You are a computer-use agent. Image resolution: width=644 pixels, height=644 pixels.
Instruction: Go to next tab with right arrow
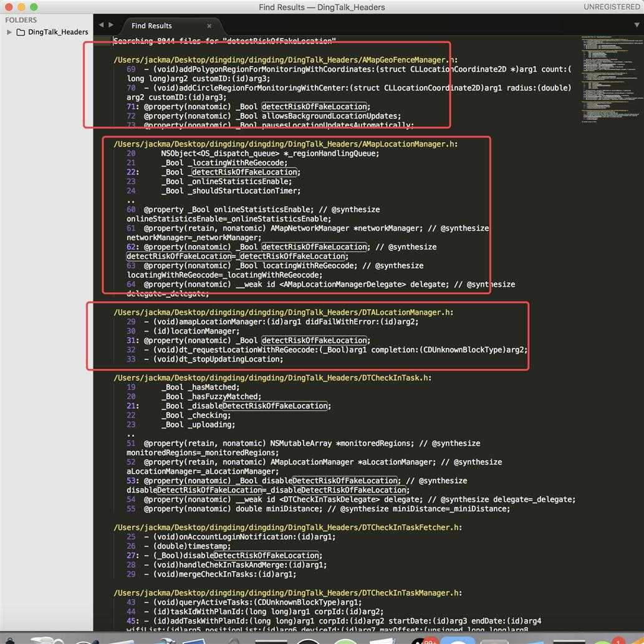tap(111, 25)
